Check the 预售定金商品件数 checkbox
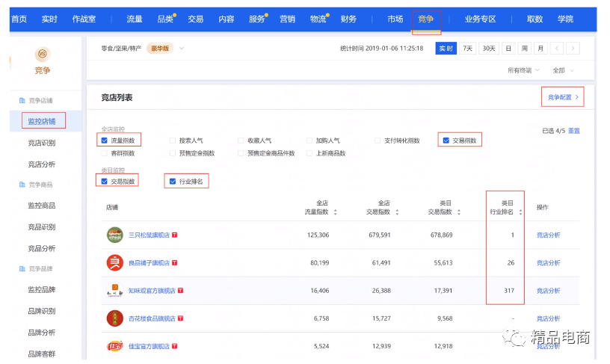 pyautogui.click(x=241, y=153)
